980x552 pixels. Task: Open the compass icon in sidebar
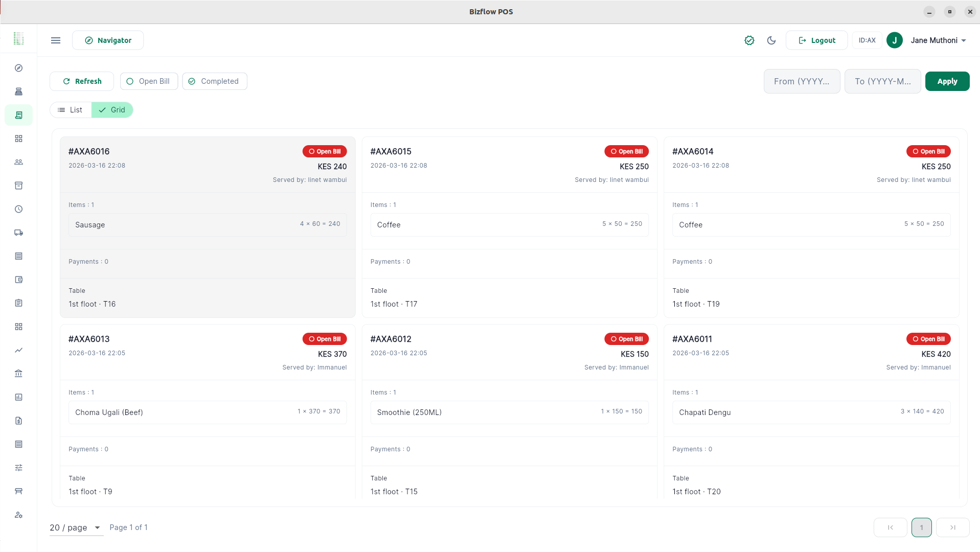tap(19, 68)
